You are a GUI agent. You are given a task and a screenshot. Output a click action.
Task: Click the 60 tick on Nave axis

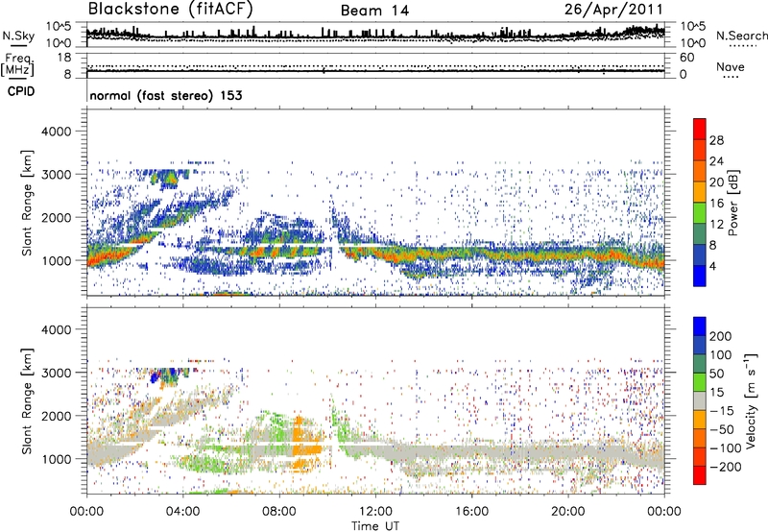tap(687, 58)
